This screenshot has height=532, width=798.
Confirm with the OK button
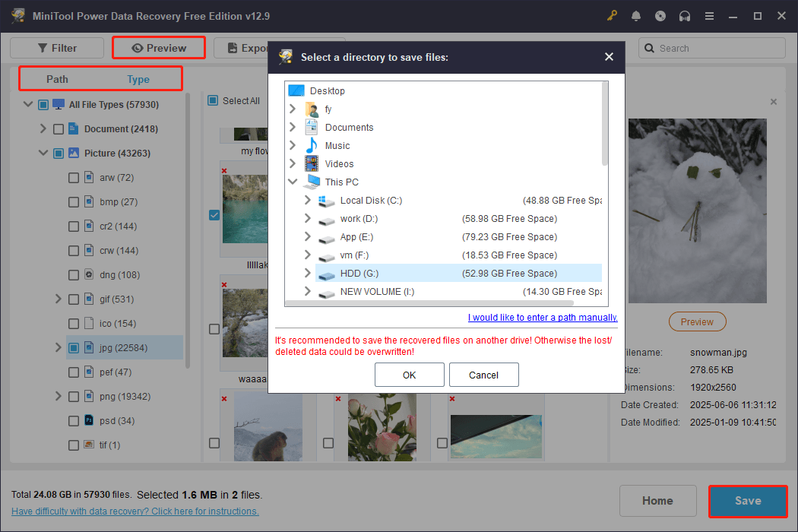pos(409,375)
